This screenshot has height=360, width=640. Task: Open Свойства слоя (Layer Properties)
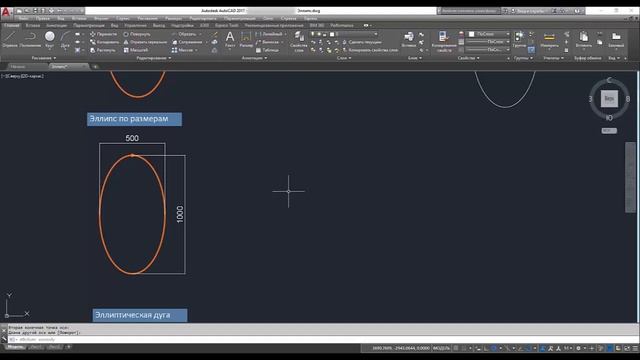299,41
